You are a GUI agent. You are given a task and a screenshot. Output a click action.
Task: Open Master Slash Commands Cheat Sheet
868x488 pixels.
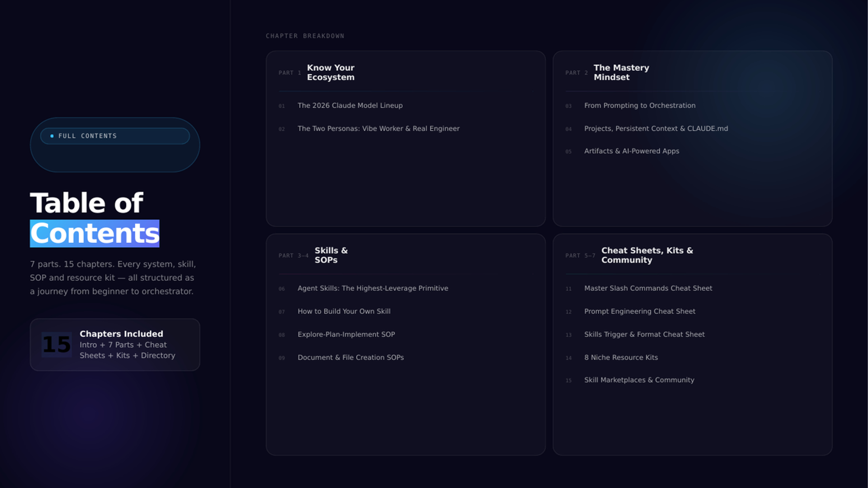click(648, 288)
